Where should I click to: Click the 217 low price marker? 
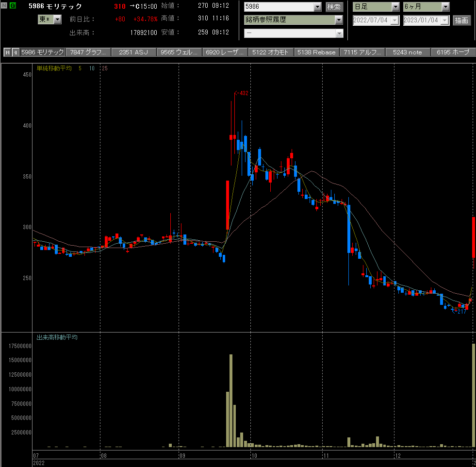click(459, 311)
